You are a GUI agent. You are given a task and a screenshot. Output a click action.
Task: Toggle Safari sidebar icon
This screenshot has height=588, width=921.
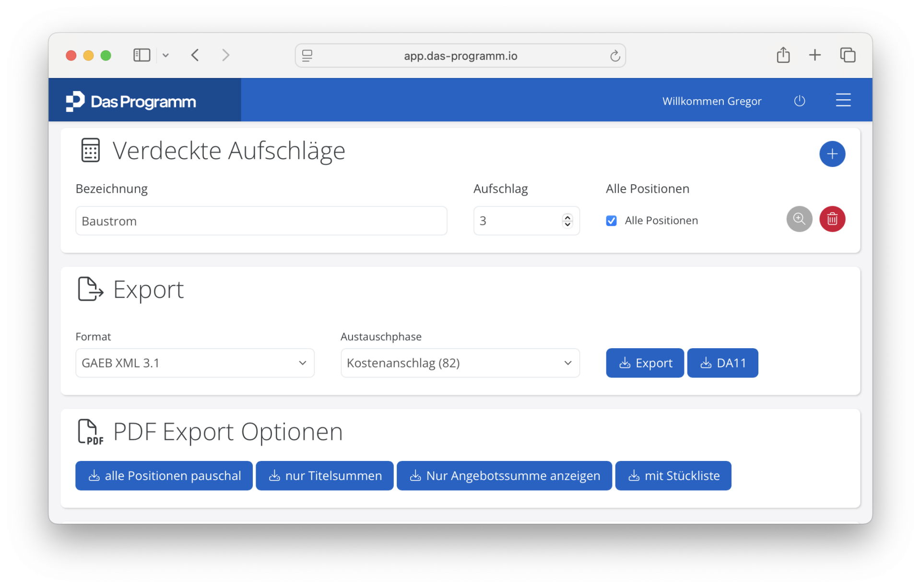[x=142, y=55]
